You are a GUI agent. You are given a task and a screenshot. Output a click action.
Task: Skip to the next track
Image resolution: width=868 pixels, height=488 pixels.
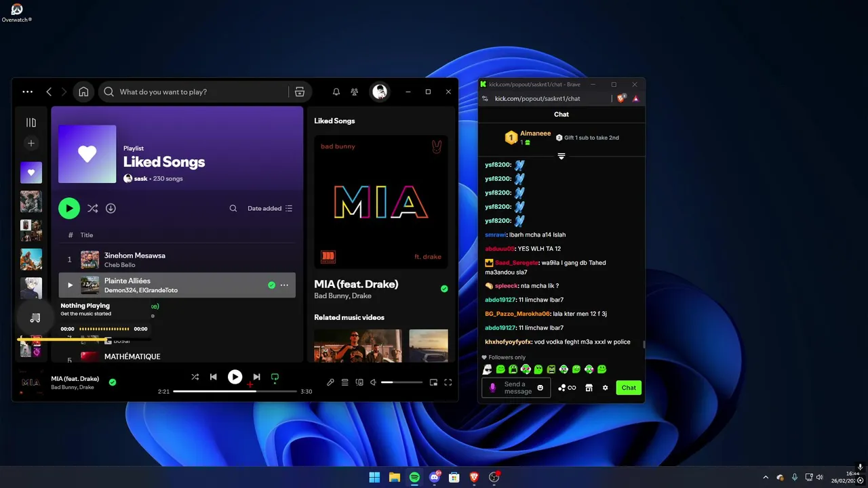(x=256, y=377)
